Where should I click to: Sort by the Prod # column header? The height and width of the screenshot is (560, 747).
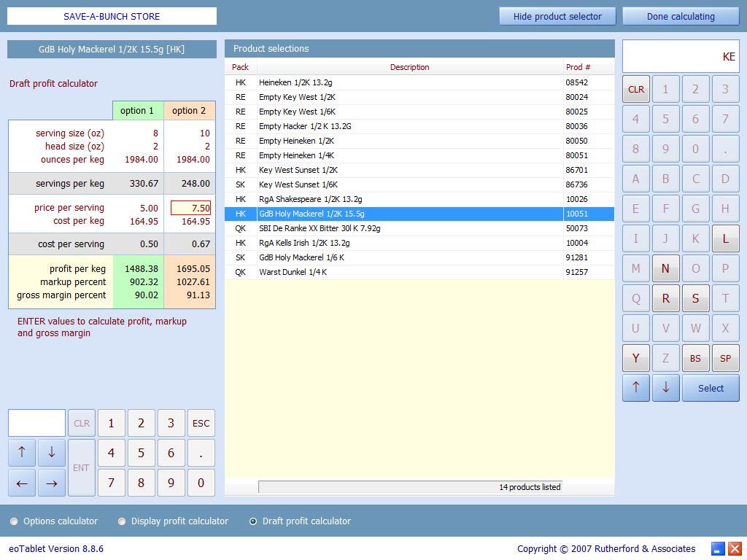(x=589, y=67)
